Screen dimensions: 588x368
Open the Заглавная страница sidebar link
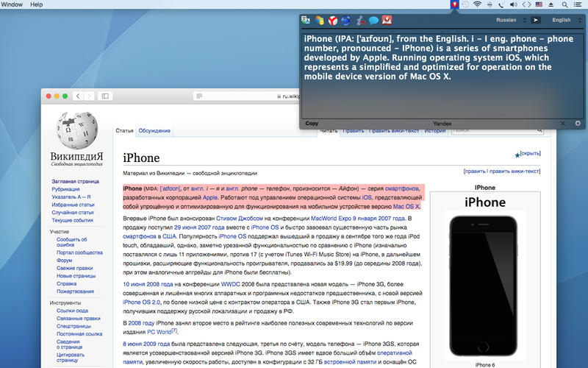[x=76, y=181]
